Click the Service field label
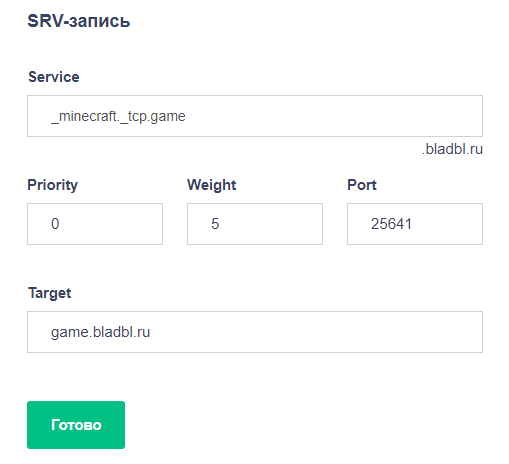 pyautogui.click(x=54, y=77)
